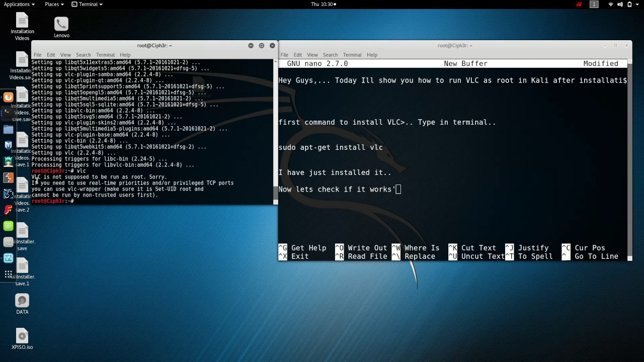
Task: Open the XPISO.iso disc image on the desktop
Action: point(22,339)
